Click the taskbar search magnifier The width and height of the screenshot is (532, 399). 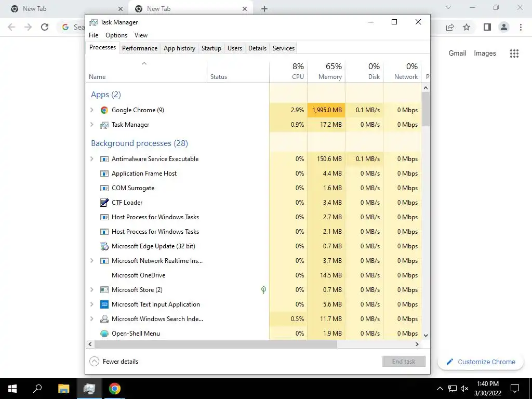[37, 389]
